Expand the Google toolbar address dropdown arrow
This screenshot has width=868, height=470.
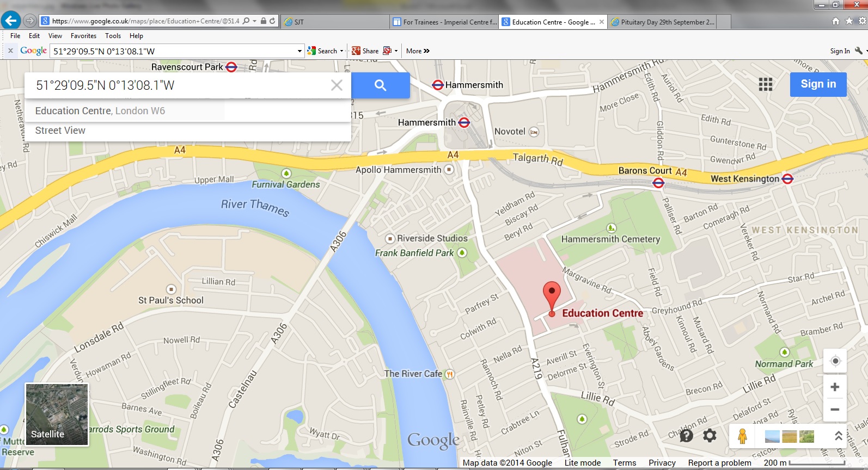click(299, 51)
